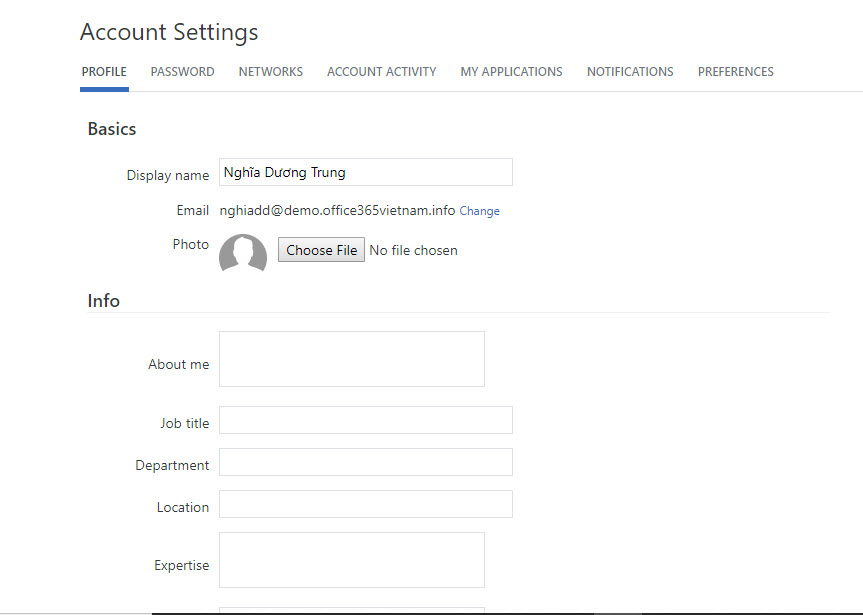The image size is (863, 615).
Task: Select the PROFILE tab
Action: click(x=104, y=72)
